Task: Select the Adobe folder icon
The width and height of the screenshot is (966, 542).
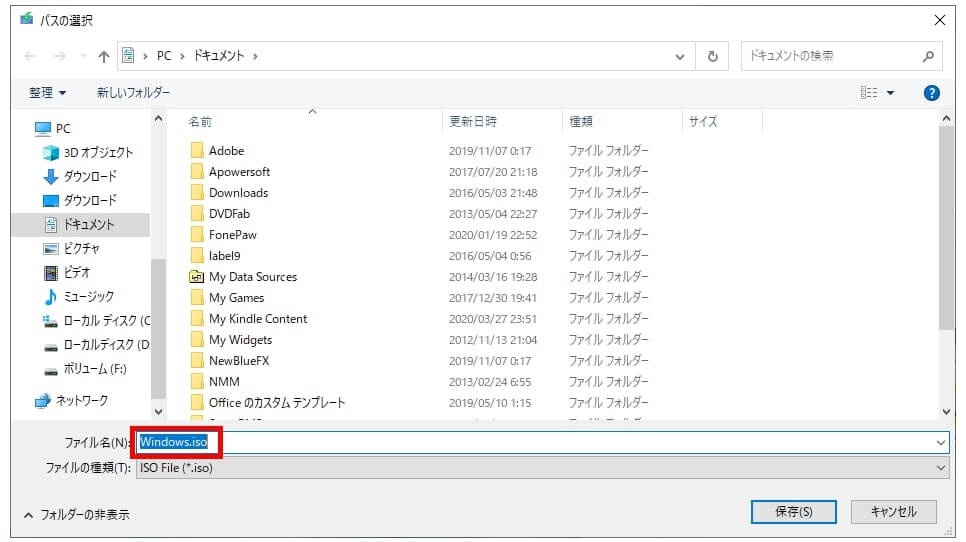Action: pyautogui.click(x=197, y=150)
